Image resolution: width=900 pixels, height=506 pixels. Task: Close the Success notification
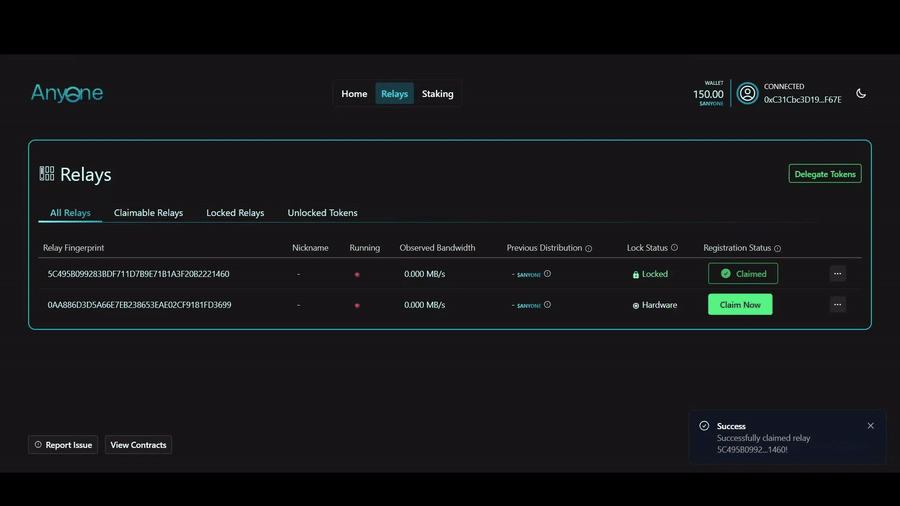(870, 426)
